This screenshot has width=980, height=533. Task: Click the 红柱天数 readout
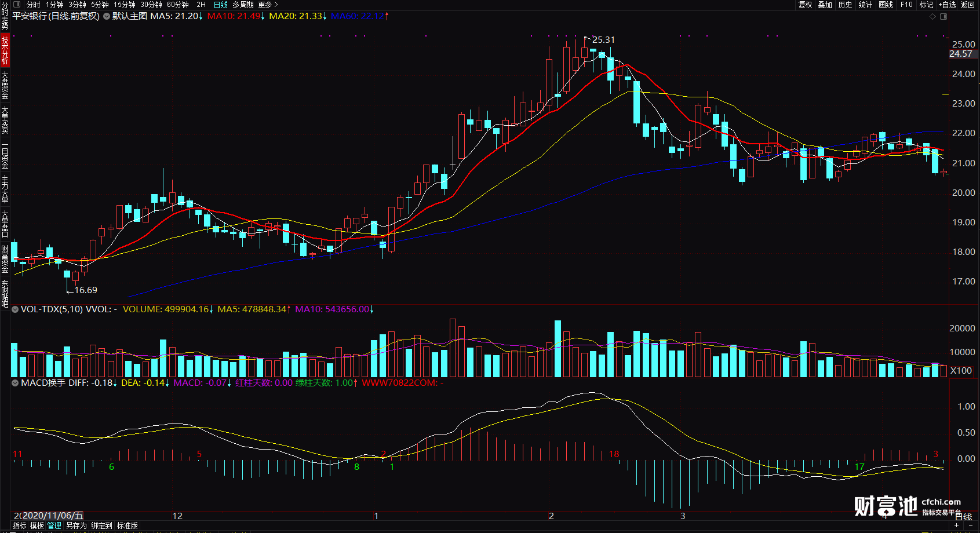(x=264, y=383)
